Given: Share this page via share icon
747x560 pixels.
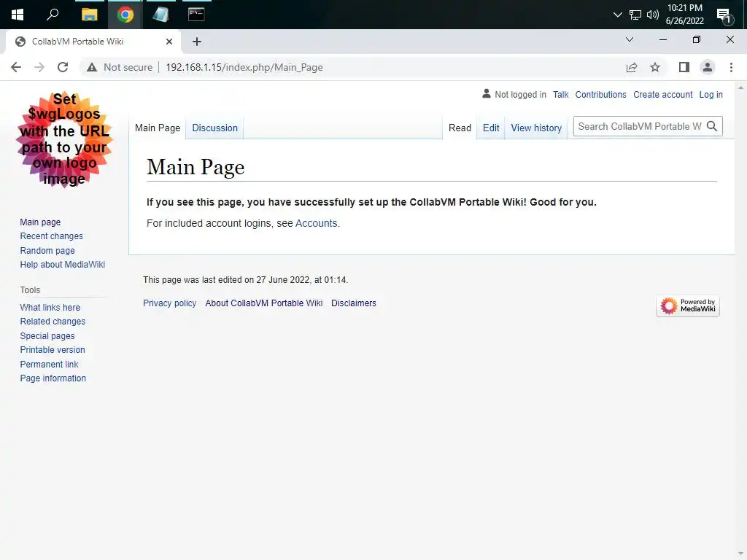Looking at the screenshot, I should pos(632,67).
